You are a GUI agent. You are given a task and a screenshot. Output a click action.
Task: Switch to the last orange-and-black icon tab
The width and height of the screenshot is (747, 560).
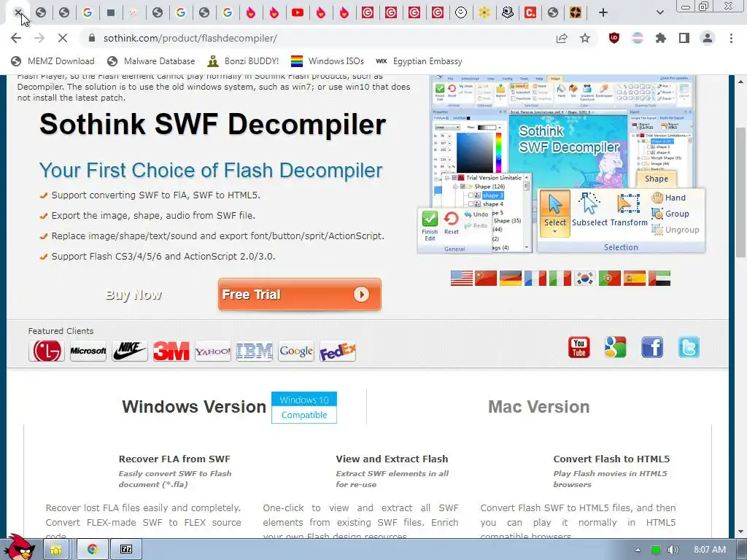576,12
